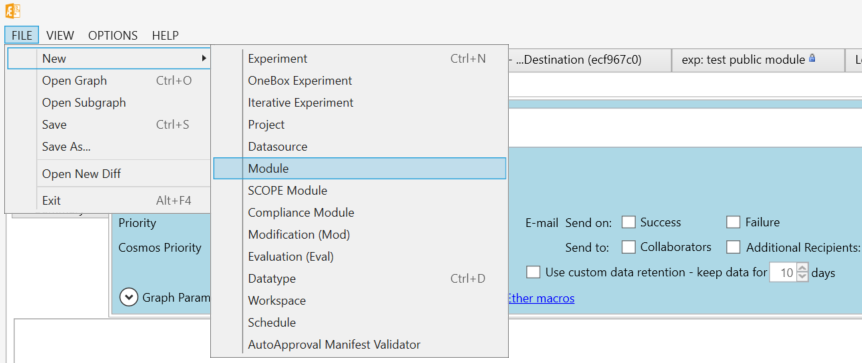Enable Use custom data retention checkbox
Image resolution: width=862 pixels, height=363 pixels.
[x=533, y=272]
